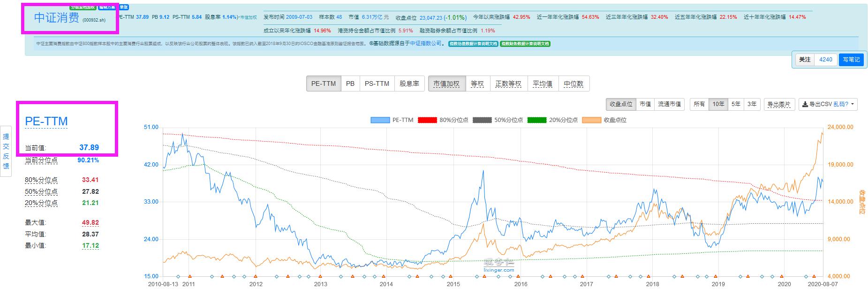Click the maximum value 49.82
The image size is (868, 304).
91,222
